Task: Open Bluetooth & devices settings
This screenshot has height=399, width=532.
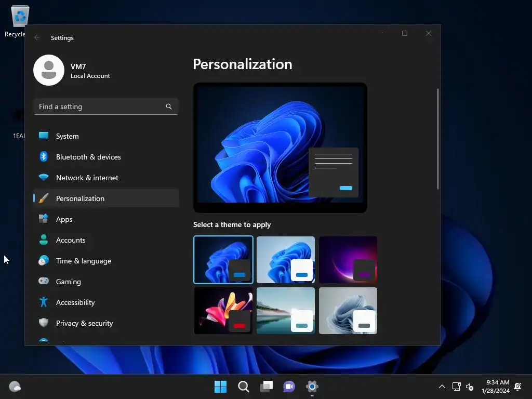Action: click(x=106, y=157)
